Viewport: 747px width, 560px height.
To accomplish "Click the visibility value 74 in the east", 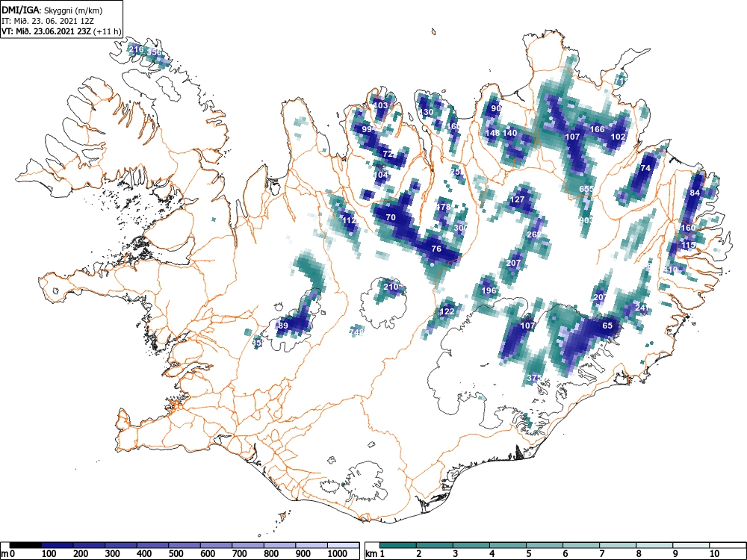I will (645, 168).
